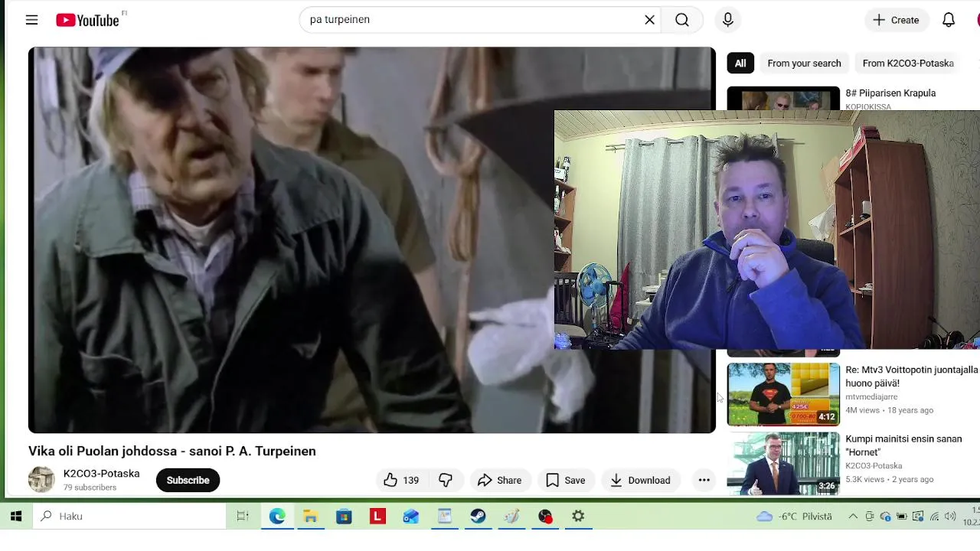The width and height of the screenshot is (980, 551).
Task: Select the All filter chip
Action: pos(740,64)
